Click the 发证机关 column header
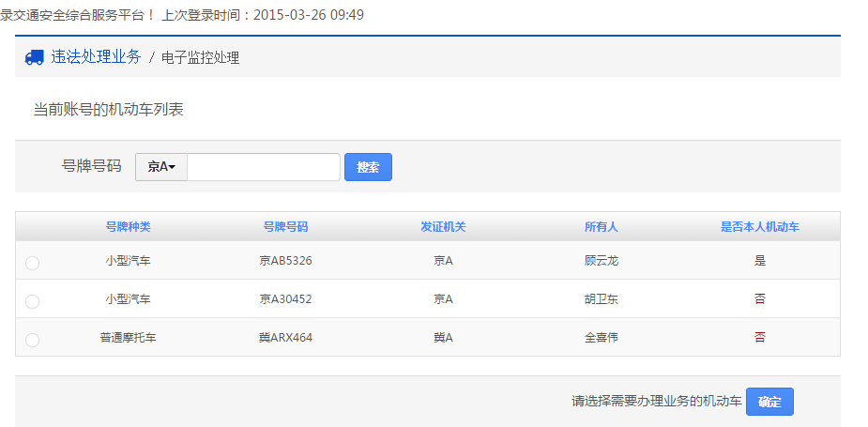868x427 pixels. 443,227
